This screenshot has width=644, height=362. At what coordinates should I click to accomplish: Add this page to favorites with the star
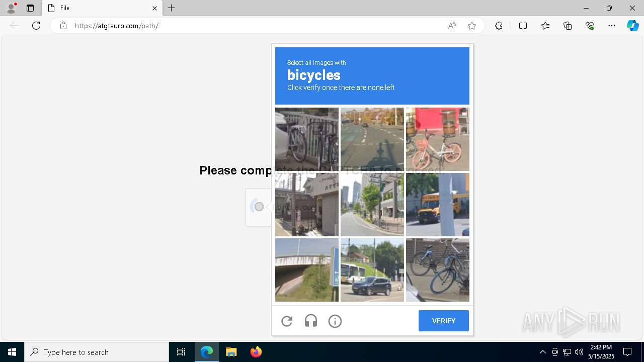point(472,26)
